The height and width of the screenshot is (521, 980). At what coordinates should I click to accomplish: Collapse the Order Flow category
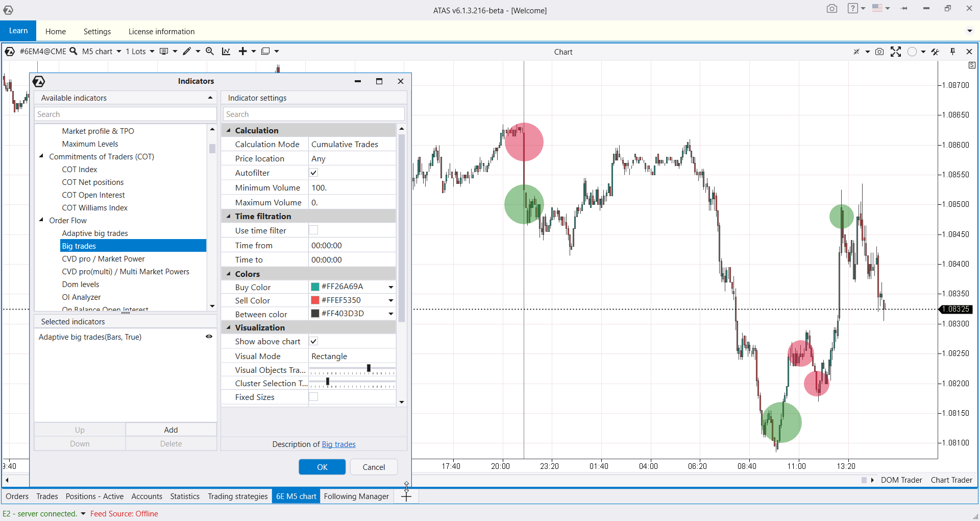point(42,220)
